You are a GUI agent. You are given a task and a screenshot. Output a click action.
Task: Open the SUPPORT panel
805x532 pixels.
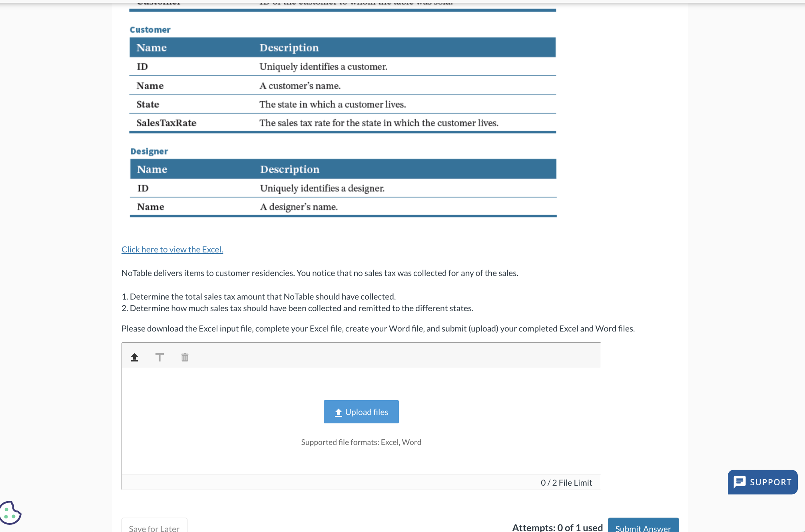[762, 482]
